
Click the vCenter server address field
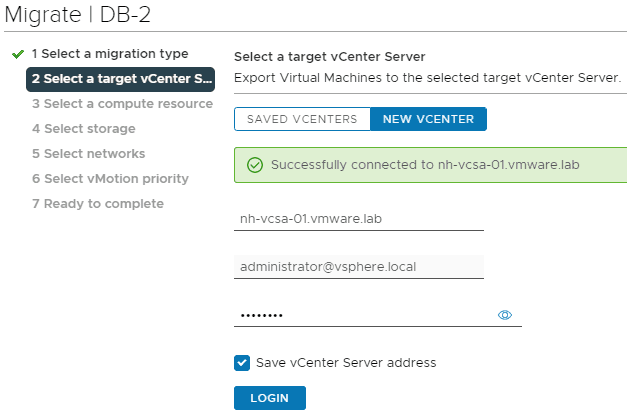(x=358, y=218)
